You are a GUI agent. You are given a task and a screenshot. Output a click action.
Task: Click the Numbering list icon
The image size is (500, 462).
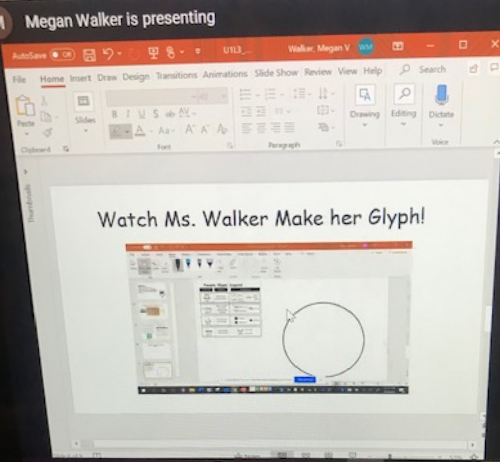270,94
